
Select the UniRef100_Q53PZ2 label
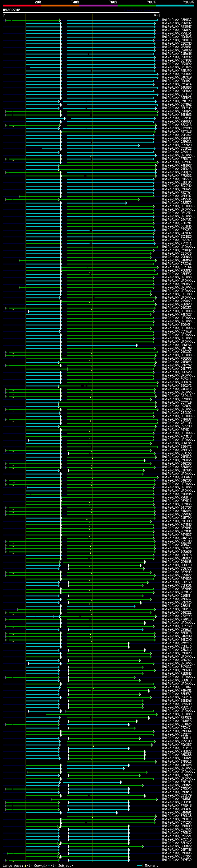pos(177,148)
